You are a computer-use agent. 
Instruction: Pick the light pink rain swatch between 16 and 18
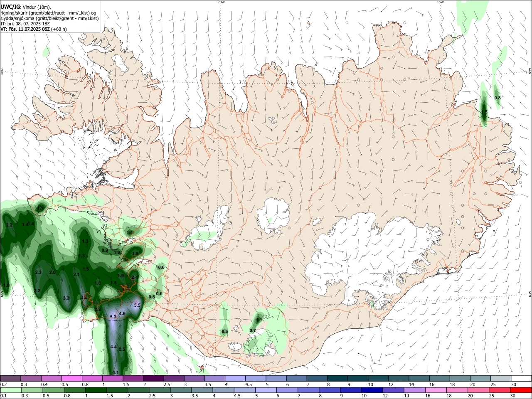tap(435, 390)
